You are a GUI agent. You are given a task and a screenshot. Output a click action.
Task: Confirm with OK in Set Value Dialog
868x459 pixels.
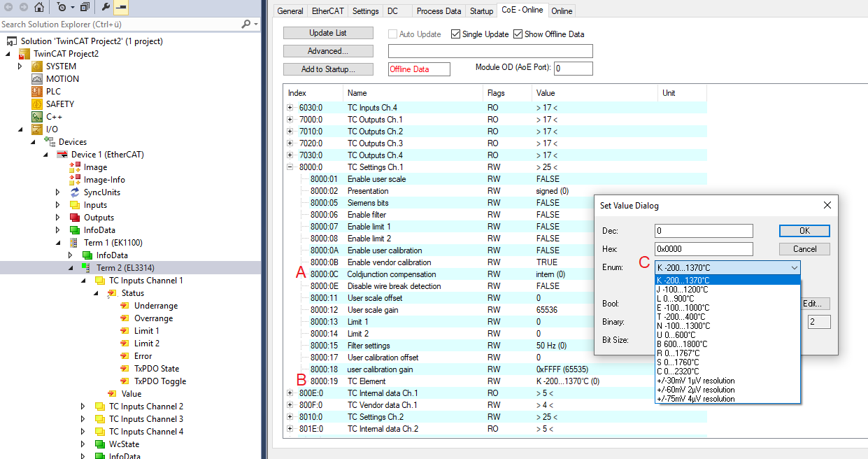tap(804, 231)
